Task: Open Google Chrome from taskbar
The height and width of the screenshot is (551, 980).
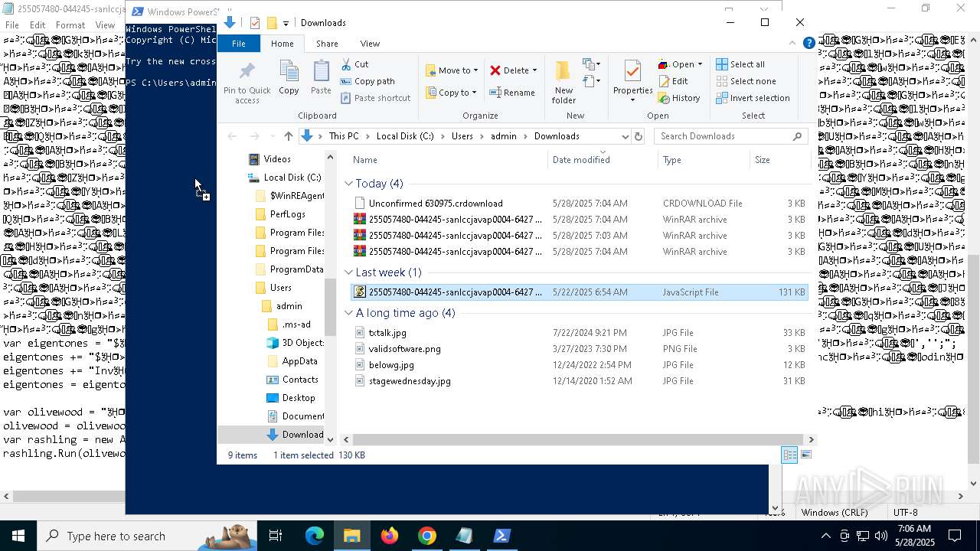Action: [x=427, y=536]
